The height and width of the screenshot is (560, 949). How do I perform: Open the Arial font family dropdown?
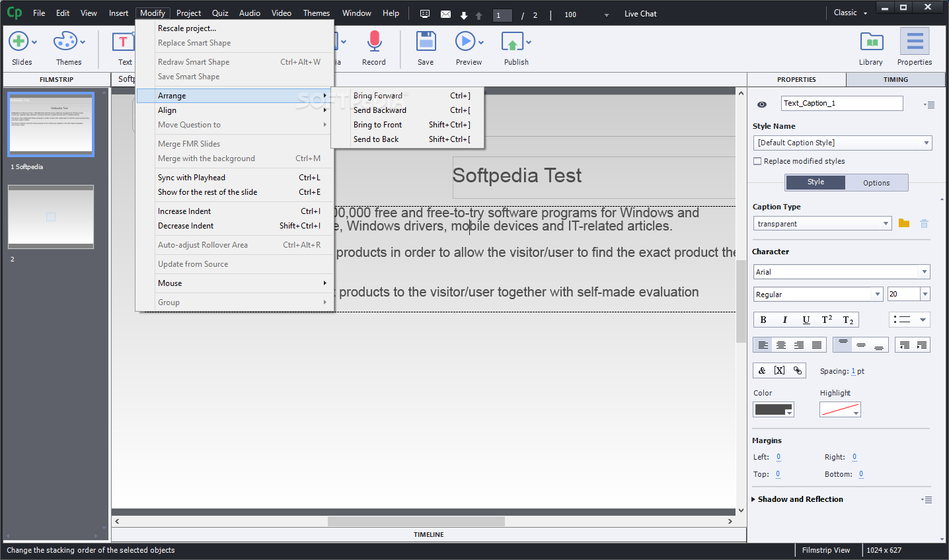pos(841,272)
